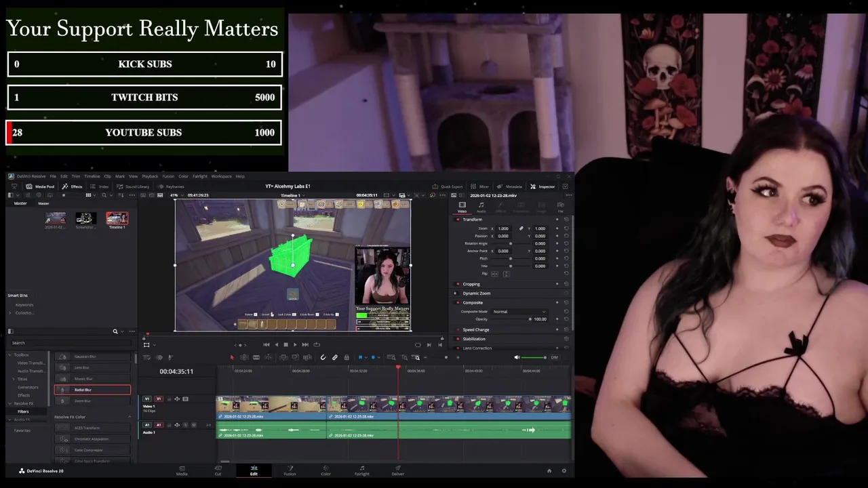Toggle the Stabilization enable switch
Image resolution: width=868 pixels, height=488 pixels.
point(458,339)
